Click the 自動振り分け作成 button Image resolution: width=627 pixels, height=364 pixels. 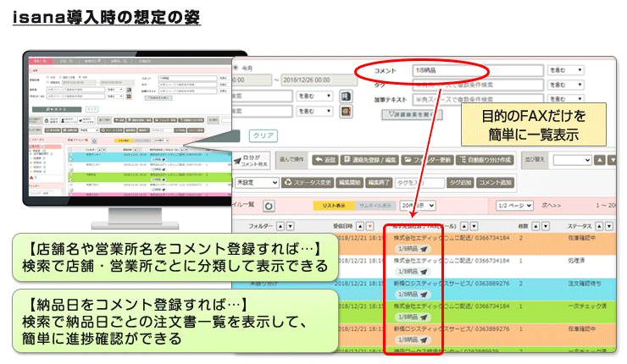(x=485, y=160)
